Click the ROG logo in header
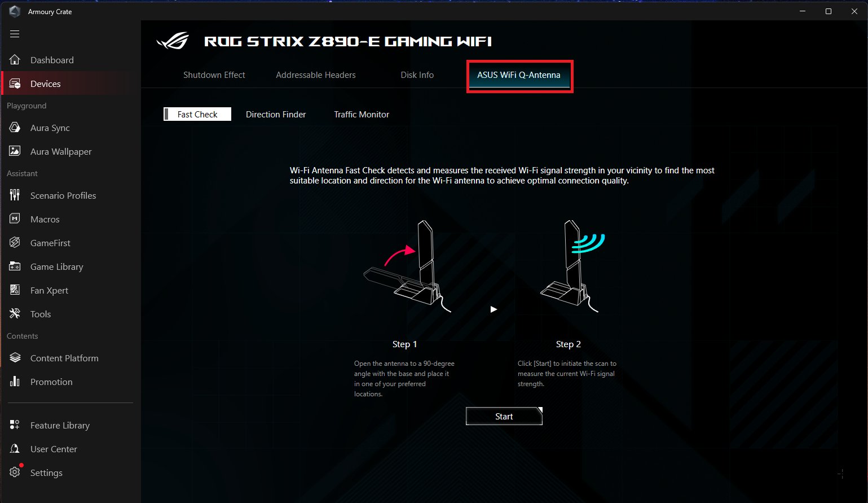This screenshot has height=503, width=868. (x=173, y=41)
